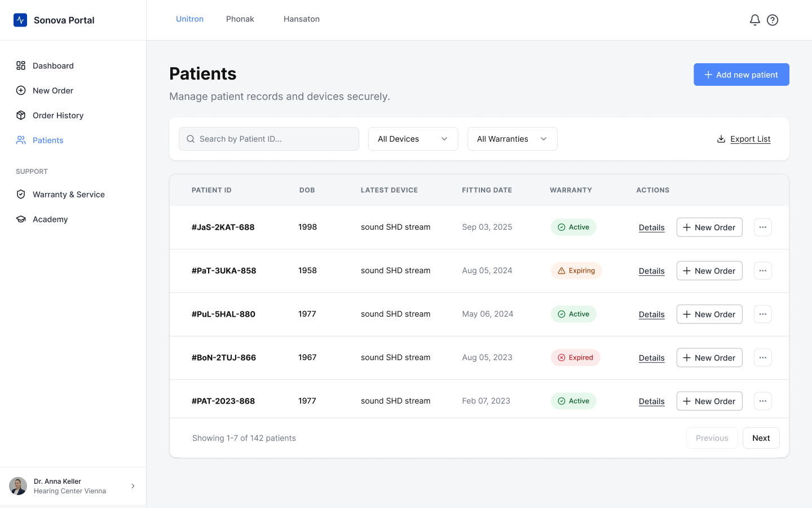Image resolution: width=812 pixels, height=508 pixels.
Task: Click patient ID #PuL-5HAL-880
Action: point(223,314)
